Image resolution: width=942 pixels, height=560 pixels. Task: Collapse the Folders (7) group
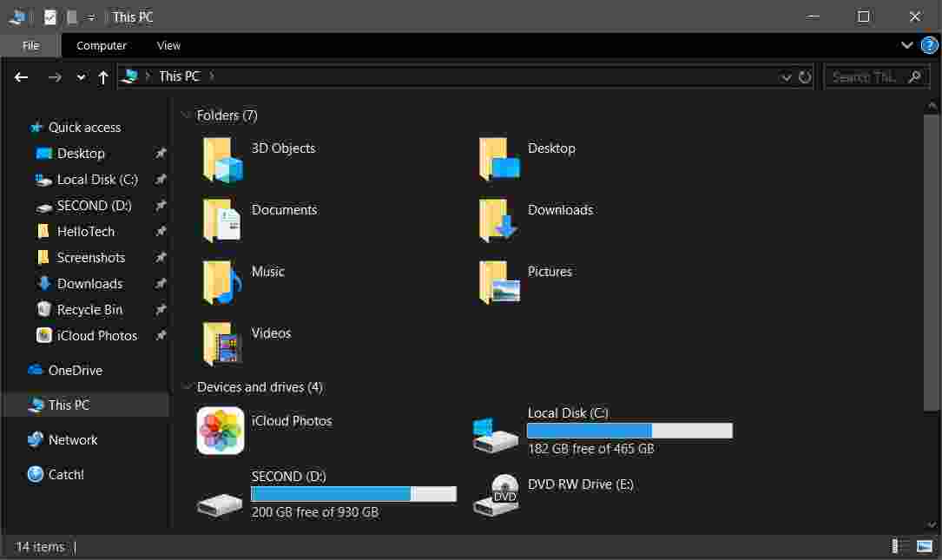click(x=186, y=115)
